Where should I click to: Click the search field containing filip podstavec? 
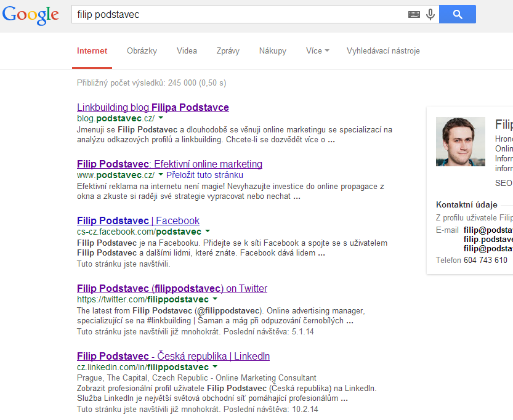click(x=239, y=14)
